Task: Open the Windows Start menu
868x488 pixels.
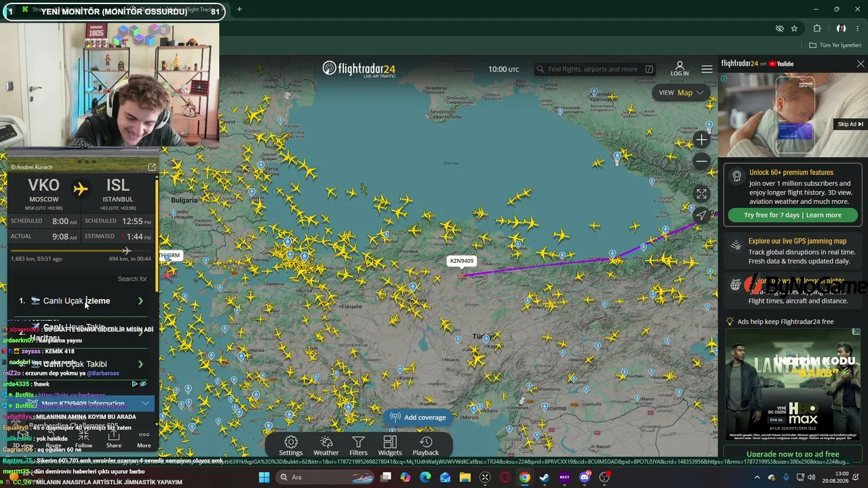Action: click(x=264, y=477)
